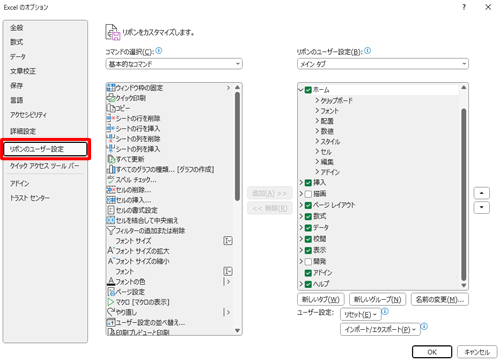Collapse the ホーム tree node
The height and width of the screenshot is (362, 500).
(x=301, y=90)
